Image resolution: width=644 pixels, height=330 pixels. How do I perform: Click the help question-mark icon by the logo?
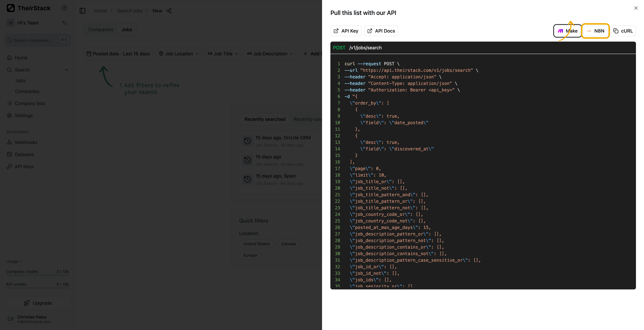tap(64, 8)
